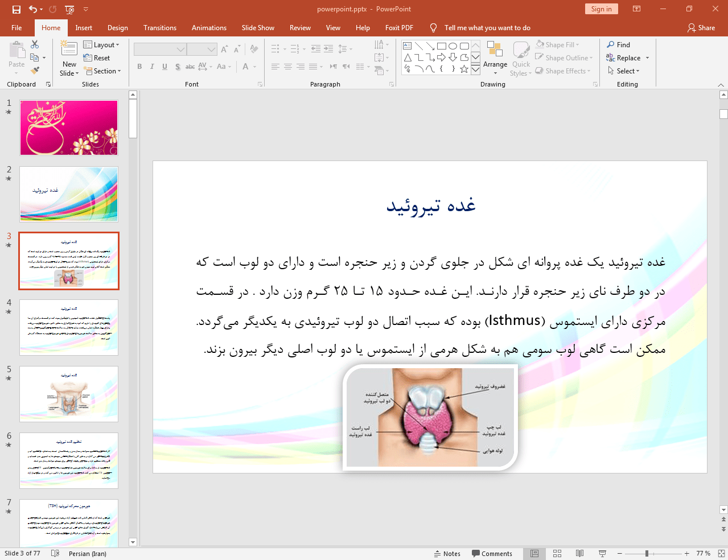Click the zoom slider handle
728x560 pixels.
[647, 554]
